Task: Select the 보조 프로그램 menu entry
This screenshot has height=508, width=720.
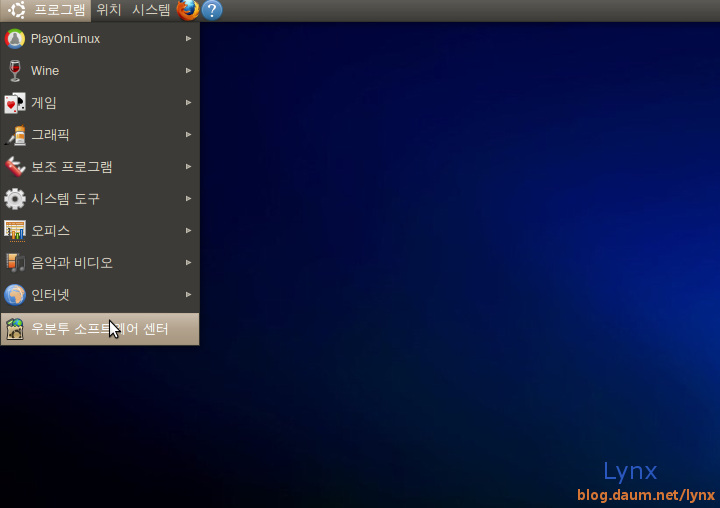Action: coord(100,167)
